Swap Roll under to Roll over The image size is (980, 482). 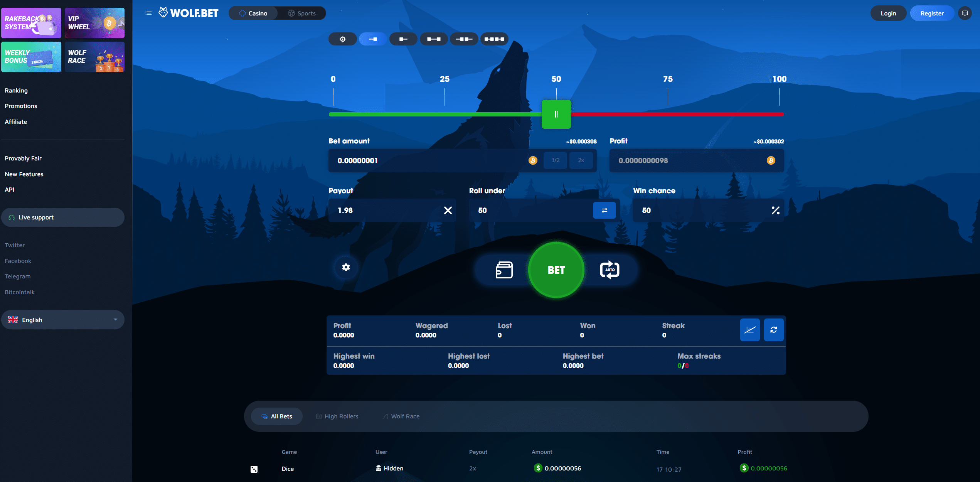tap(604, 210)
